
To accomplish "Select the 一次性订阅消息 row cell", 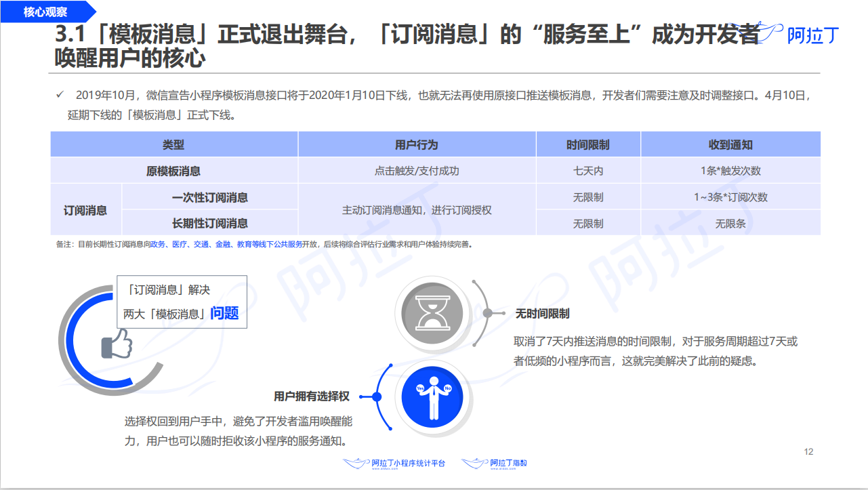I will pyautogui.click(x=210, y=197).
